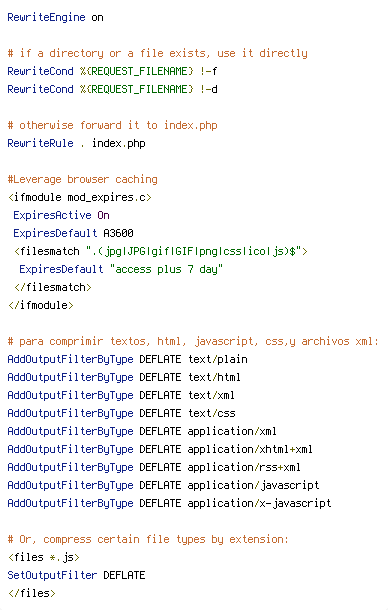Image resolution: width=388 pixels, height=610 pixels.
Task: Click the RewriteRule index.php line
Action: click(76, 143)
